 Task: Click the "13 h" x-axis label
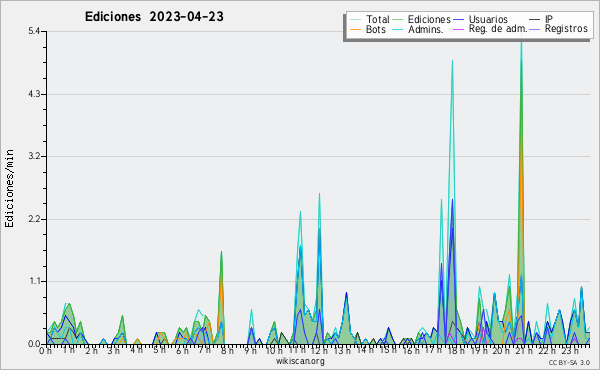click(x=342, y=351)
